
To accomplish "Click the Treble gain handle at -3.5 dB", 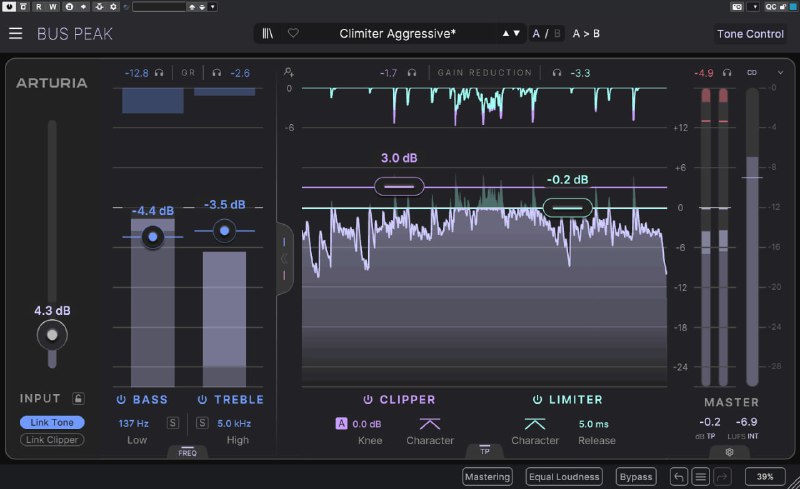I will (x=224, y=231).
